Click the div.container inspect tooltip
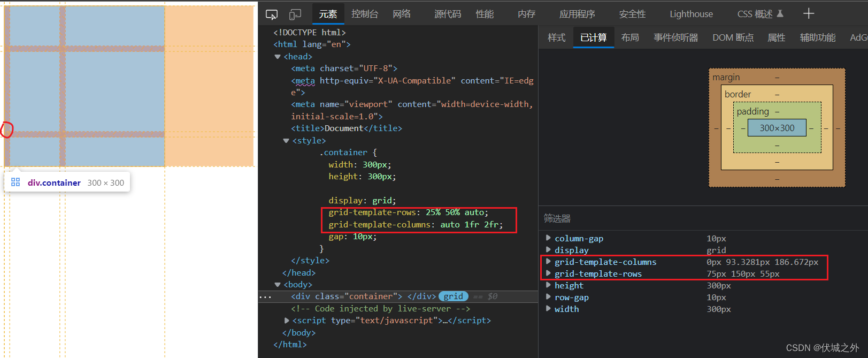868x358 pixels. (67, 182)
